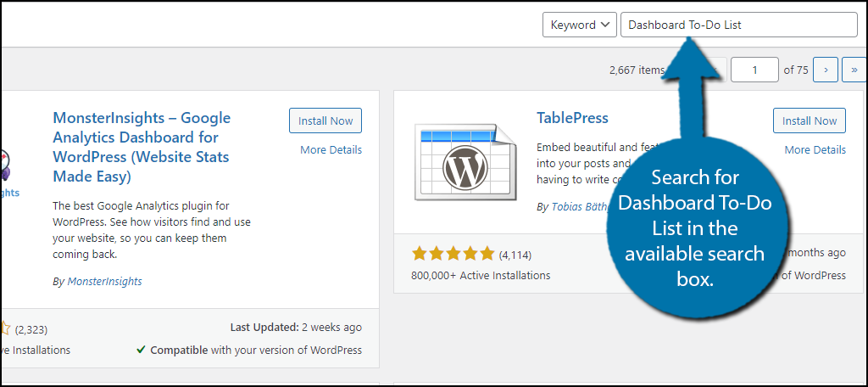Open the MonsterInsights plugin title link
Viewport: 868px width, 387px height.
pos(142,147)
